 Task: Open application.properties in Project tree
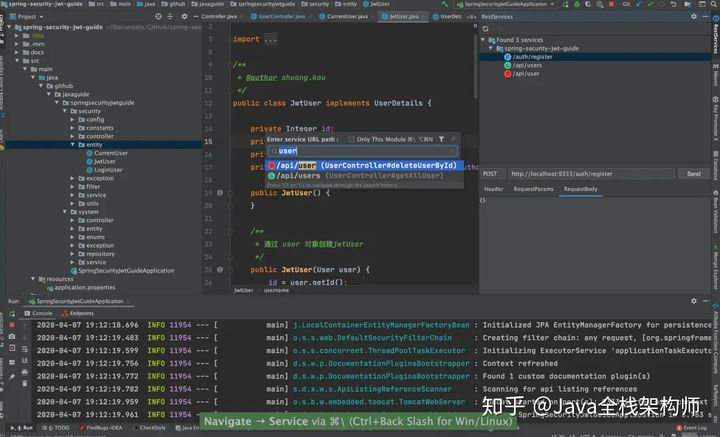click(x=81, y=287)
